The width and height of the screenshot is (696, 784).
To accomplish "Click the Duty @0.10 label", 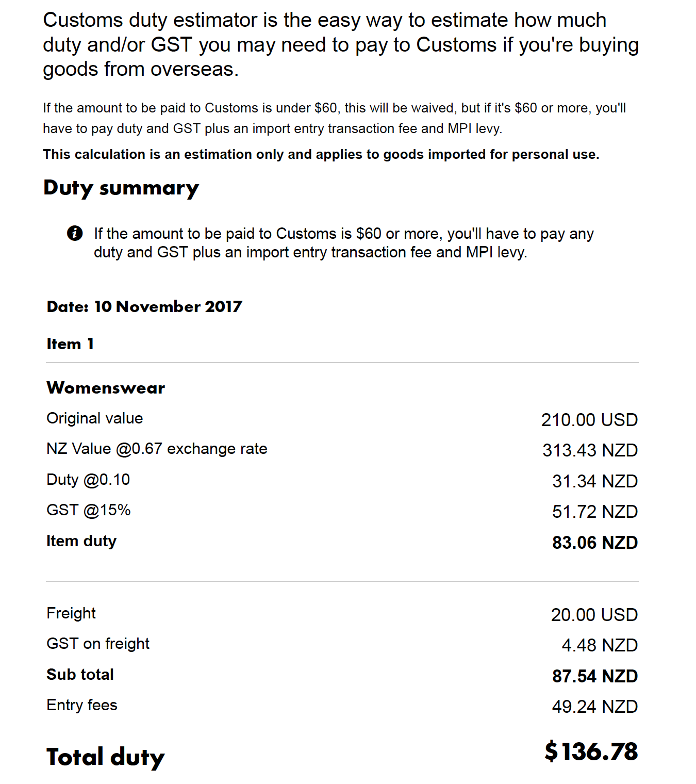I will tap(88, 480).
